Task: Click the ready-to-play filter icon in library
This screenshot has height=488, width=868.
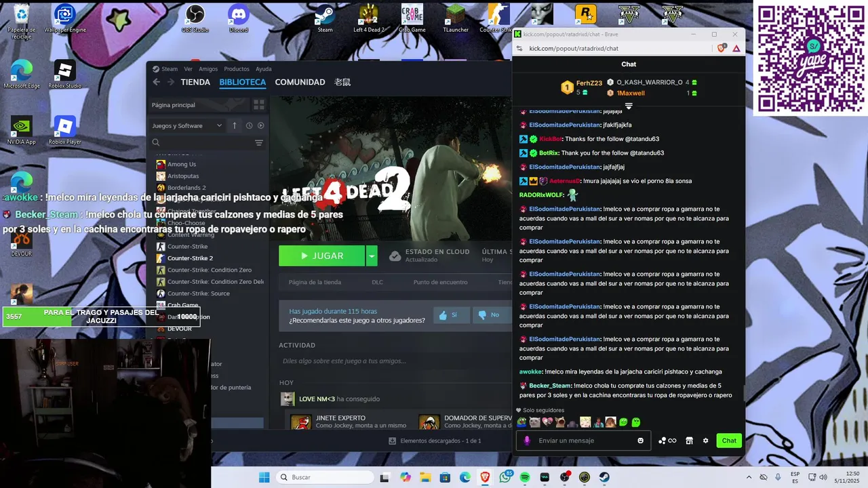Action: point(261,125)
